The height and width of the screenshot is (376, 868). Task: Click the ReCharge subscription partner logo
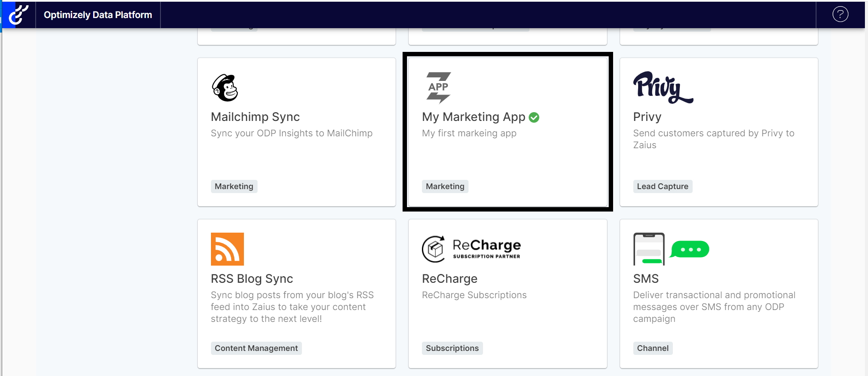tap(472, 249)
